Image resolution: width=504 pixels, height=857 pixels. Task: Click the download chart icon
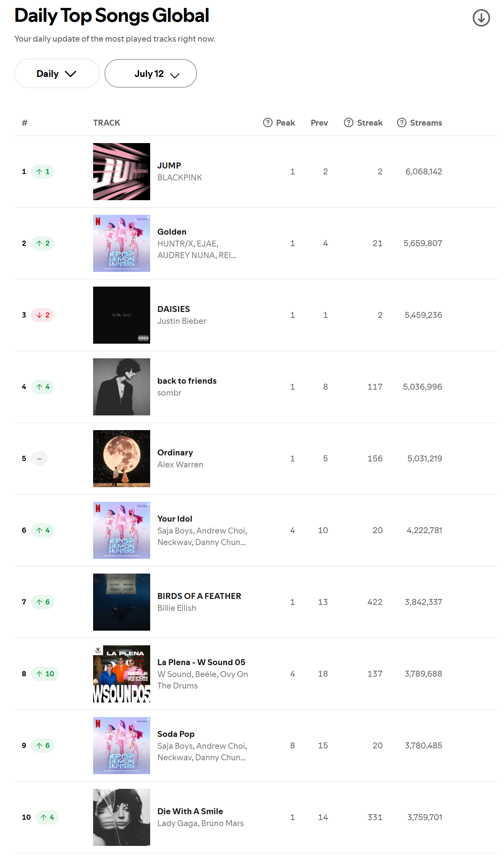pos(481,18)
